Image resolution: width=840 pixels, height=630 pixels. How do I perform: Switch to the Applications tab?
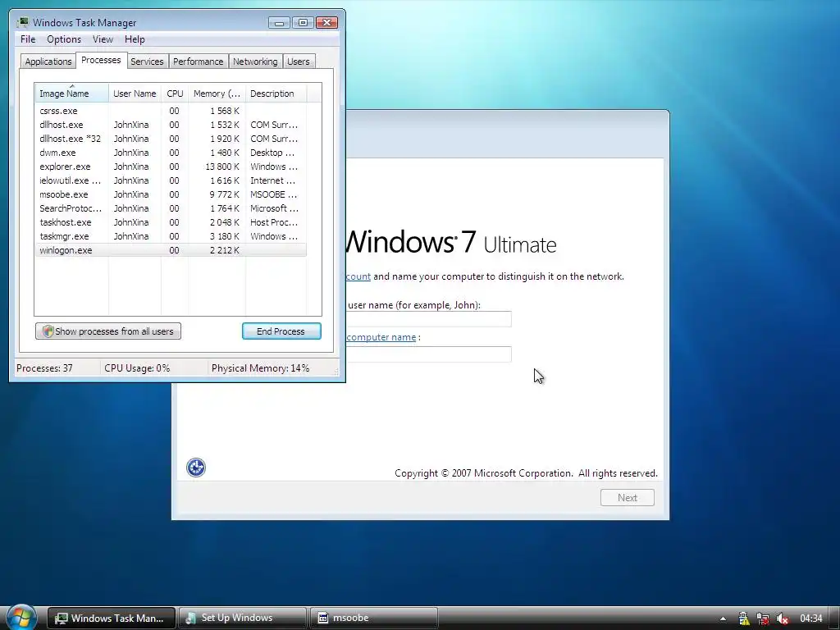click(48, 62)
